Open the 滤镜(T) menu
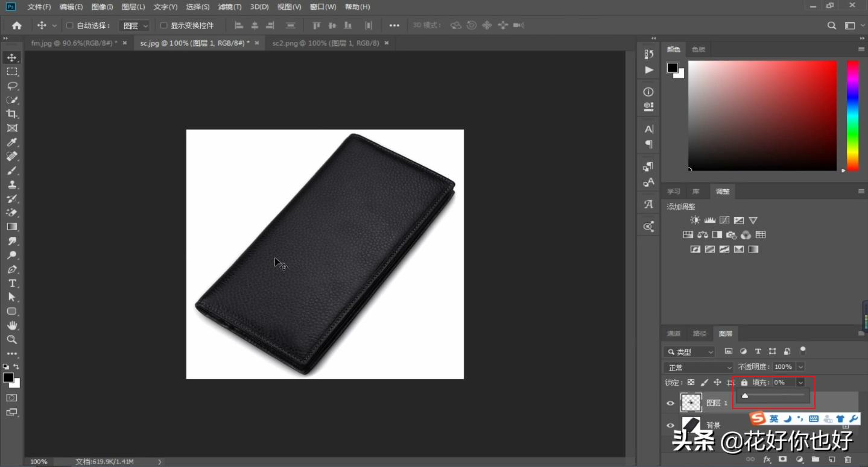The height and width of the screenshot is (467, 868). click(229, 7)
